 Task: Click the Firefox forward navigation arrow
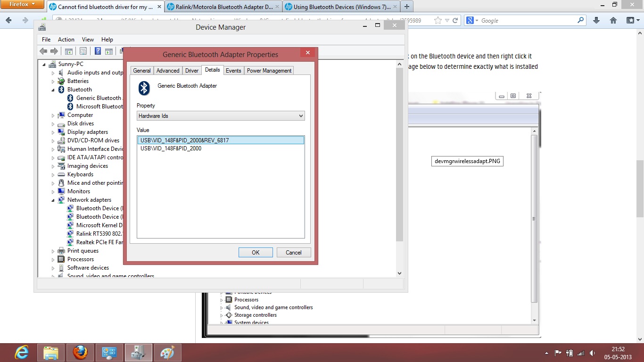(x=25, y=20)
